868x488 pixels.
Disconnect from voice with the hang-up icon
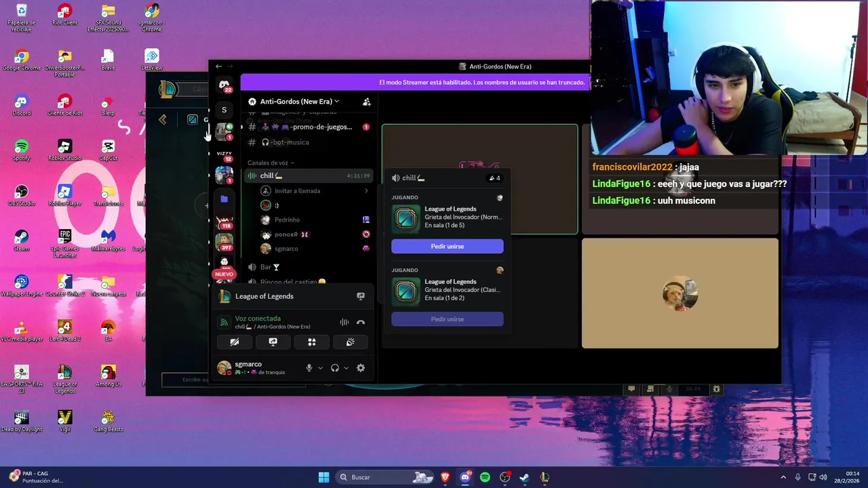[361, 323]
